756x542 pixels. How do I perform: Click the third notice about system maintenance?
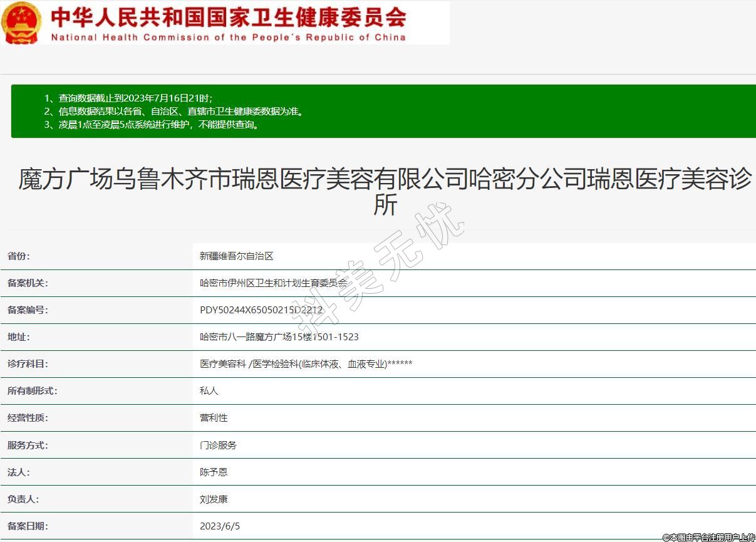coord(151,124)
